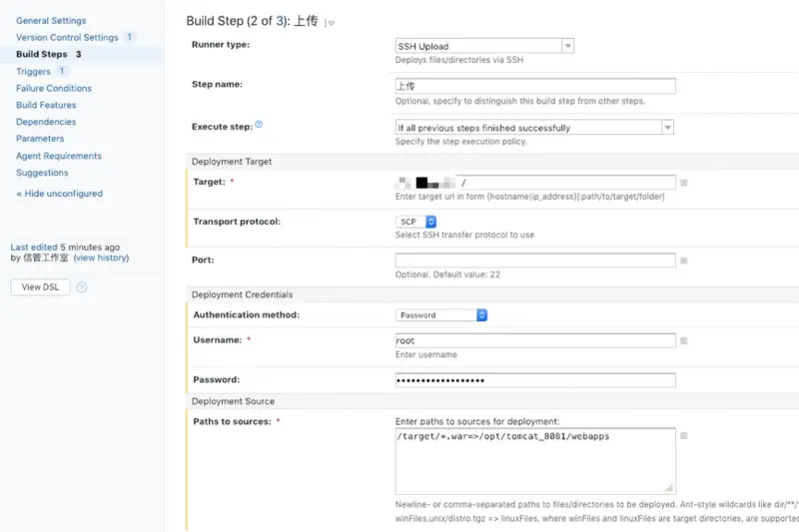Open the Parameters section
The height and width of the screenshot is (532, 799).
[40, 139]
